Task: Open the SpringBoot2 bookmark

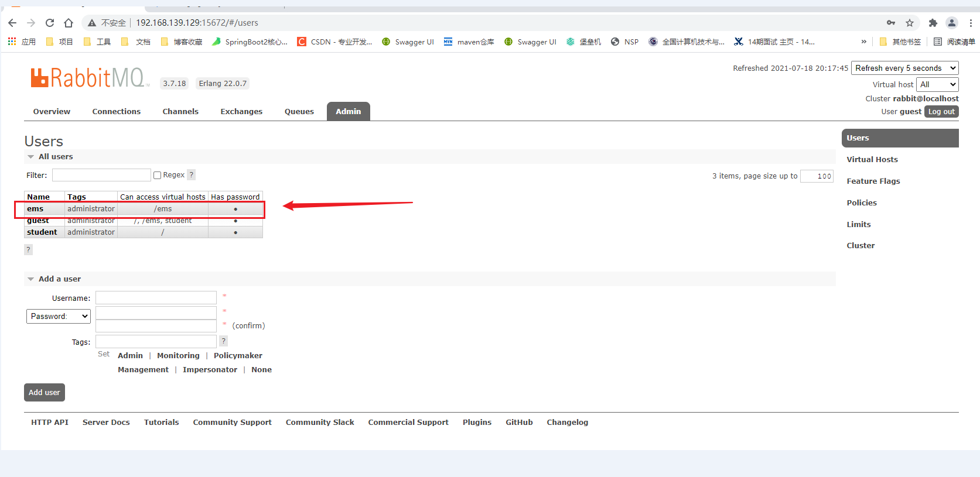Action: click(x=250, y=42)
